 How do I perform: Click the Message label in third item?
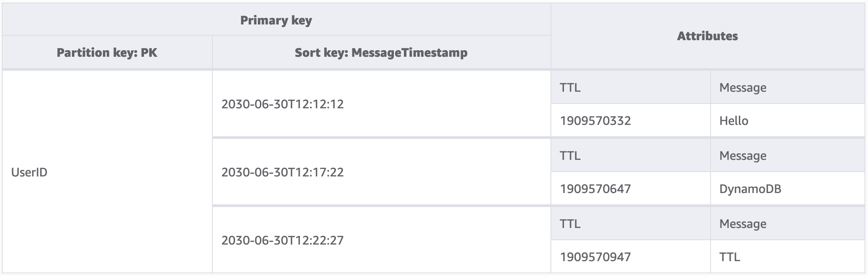click(x=743, y=224)
